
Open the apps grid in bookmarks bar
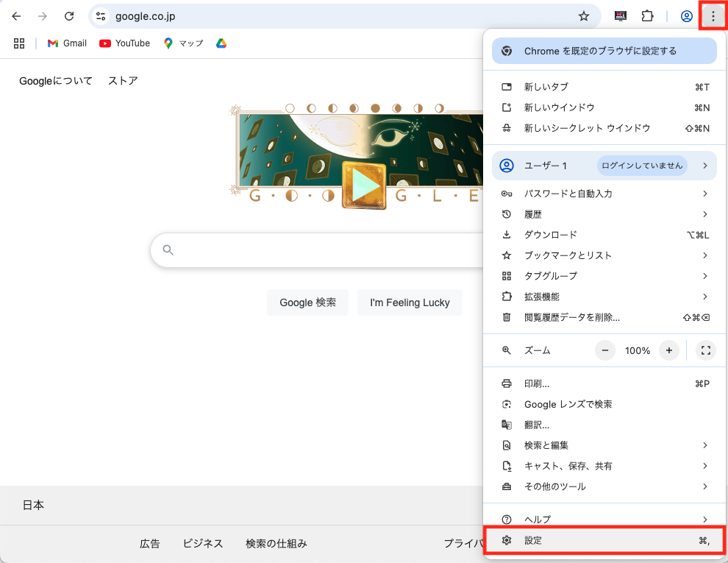(x=19, y=43)
